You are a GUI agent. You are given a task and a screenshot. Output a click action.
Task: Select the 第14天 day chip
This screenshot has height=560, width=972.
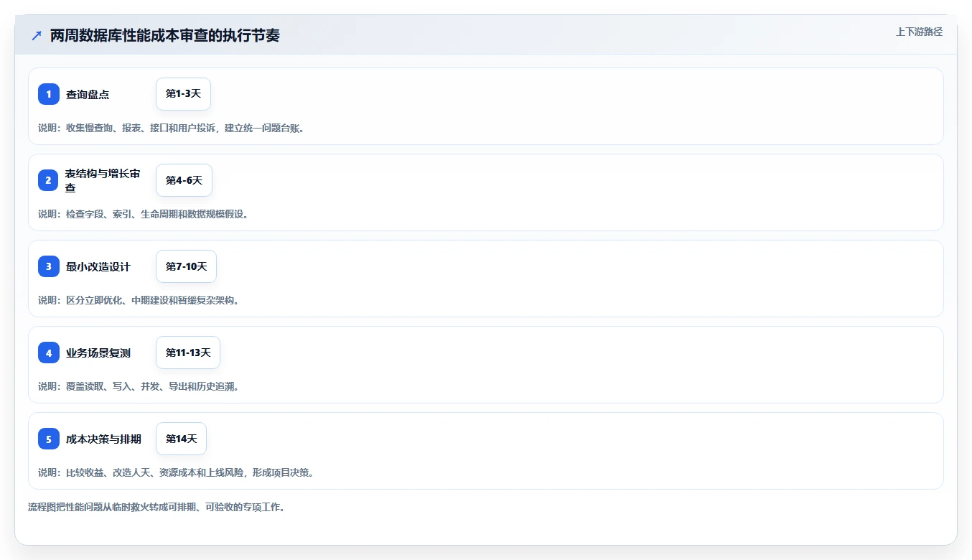[x=181, y=439]
